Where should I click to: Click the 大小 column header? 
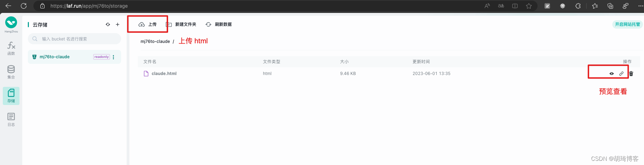click(x=344, y=62)
